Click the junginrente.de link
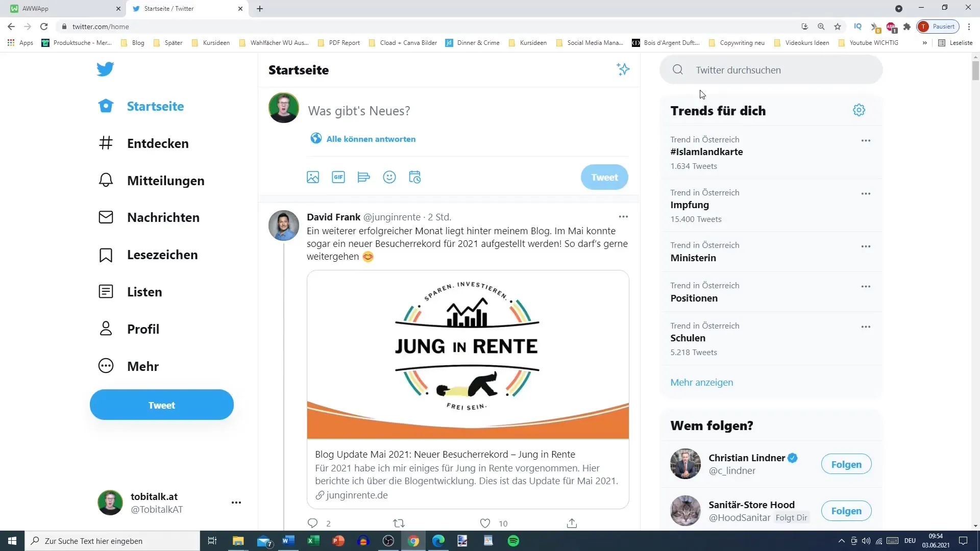This screenshot has height=551, width=980. click(357, 495)
